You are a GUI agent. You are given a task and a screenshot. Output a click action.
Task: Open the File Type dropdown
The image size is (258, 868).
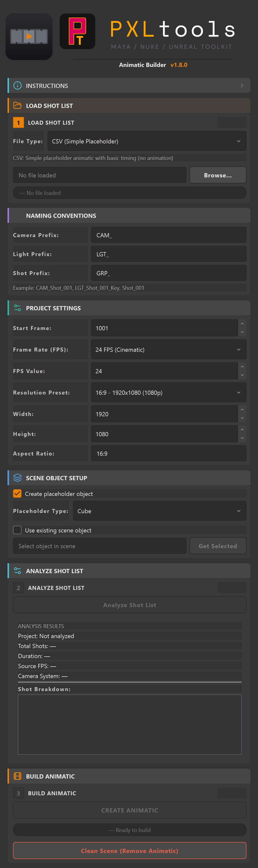point(147,141)
